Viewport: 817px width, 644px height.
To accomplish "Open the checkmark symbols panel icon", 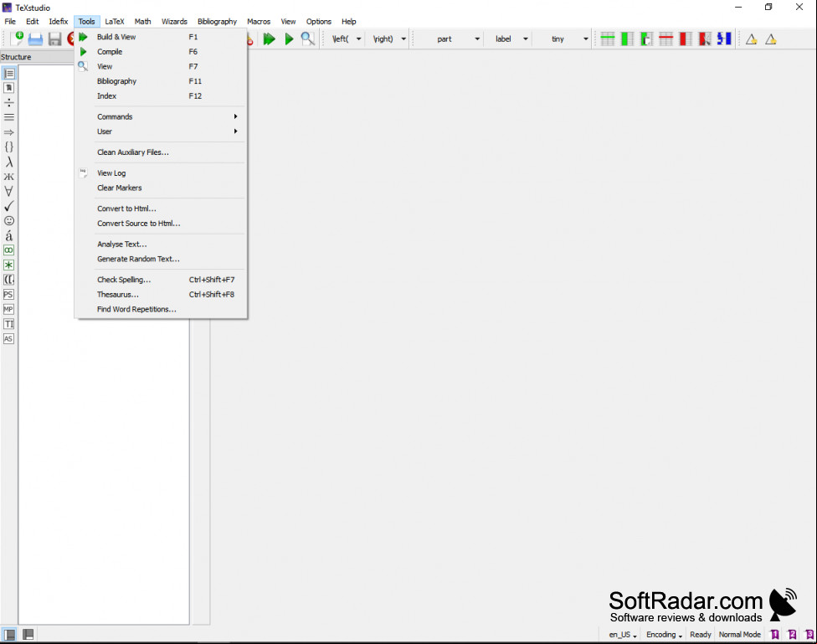I will pyautogui.click(x=9, y=206).
